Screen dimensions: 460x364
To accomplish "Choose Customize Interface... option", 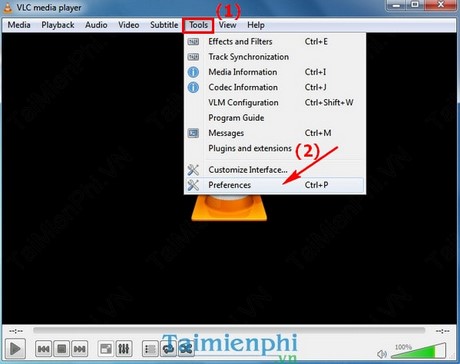I will coord(275,170).
